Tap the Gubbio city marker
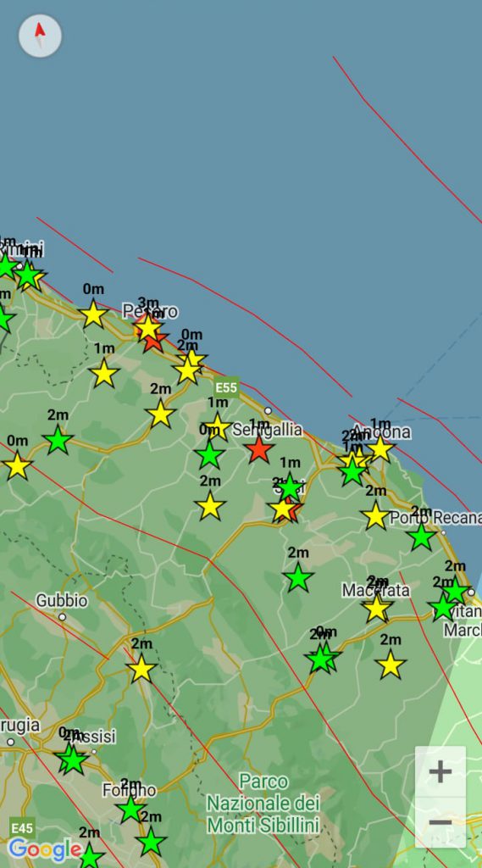Viewport: 482px width, 868px height. coord(62,617)
